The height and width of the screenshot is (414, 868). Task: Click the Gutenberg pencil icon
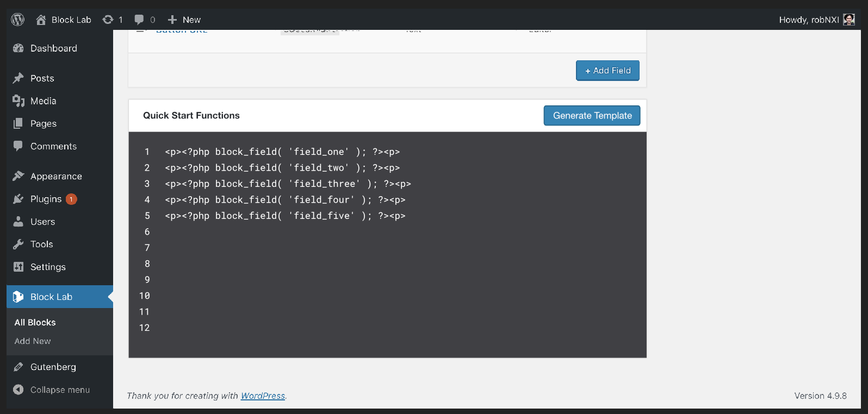coord(18,367)
